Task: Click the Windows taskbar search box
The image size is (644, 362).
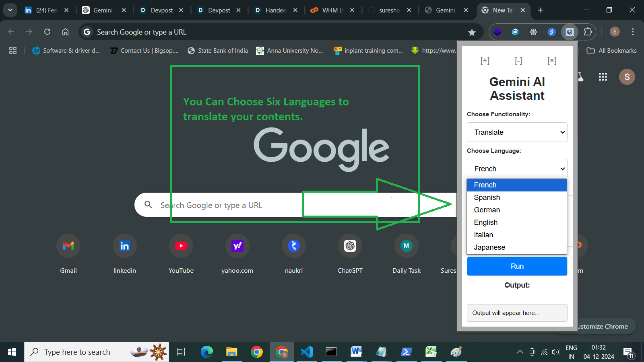Action: point(97,352)
